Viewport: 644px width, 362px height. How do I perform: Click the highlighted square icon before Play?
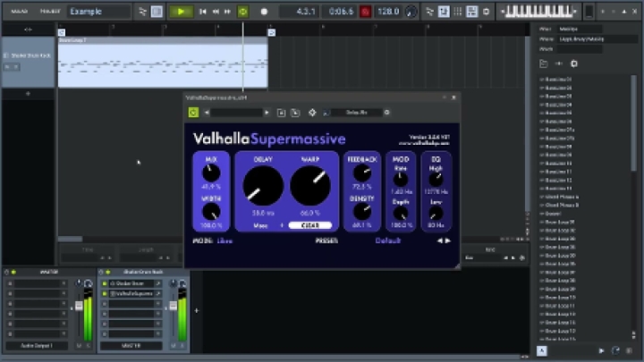click(157, 12)
